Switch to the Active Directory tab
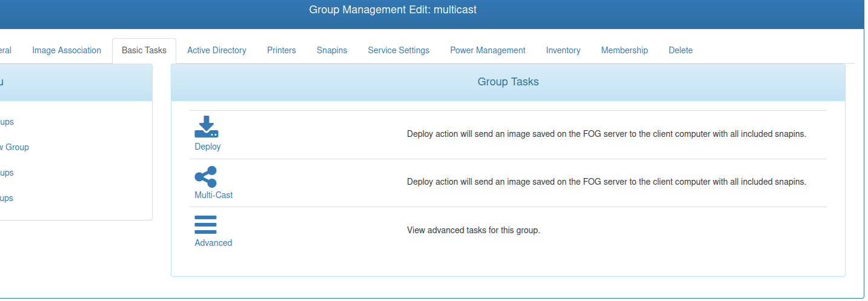The height and width of the screenshot is (301, 868). pos(217,50)
